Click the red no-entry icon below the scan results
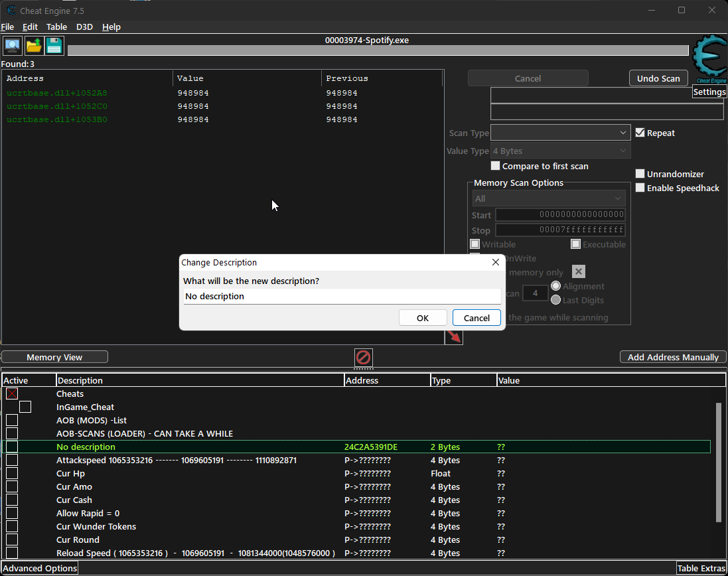The height and width of the screenshot is (576, 728). pos(363,357)
